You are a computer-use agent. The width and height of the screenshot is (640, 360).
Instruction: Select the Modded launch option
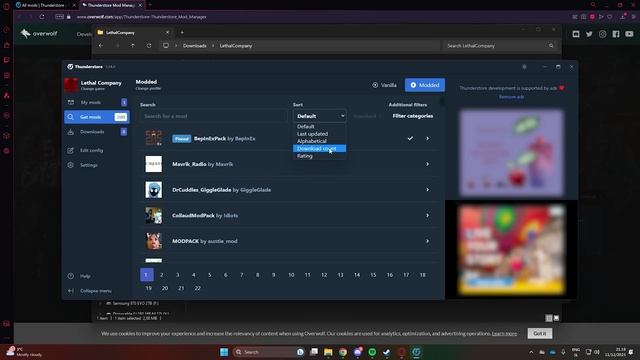click(x=425, y=85)
